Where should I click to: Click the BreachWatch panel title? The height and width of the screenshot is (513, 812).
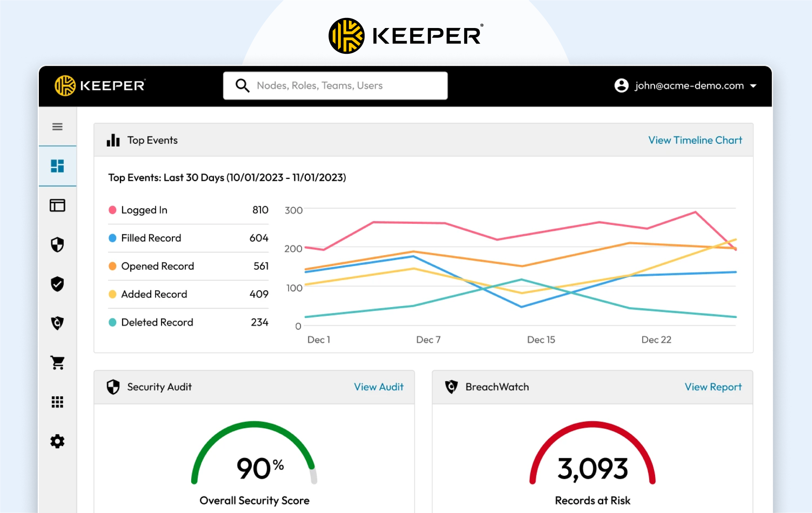coord(497,387)
